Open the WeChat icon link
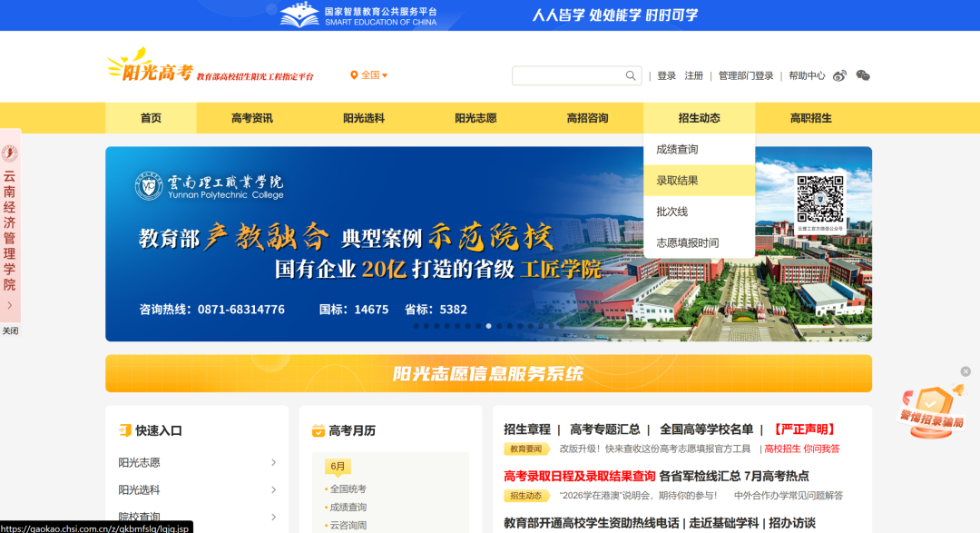 863,75
